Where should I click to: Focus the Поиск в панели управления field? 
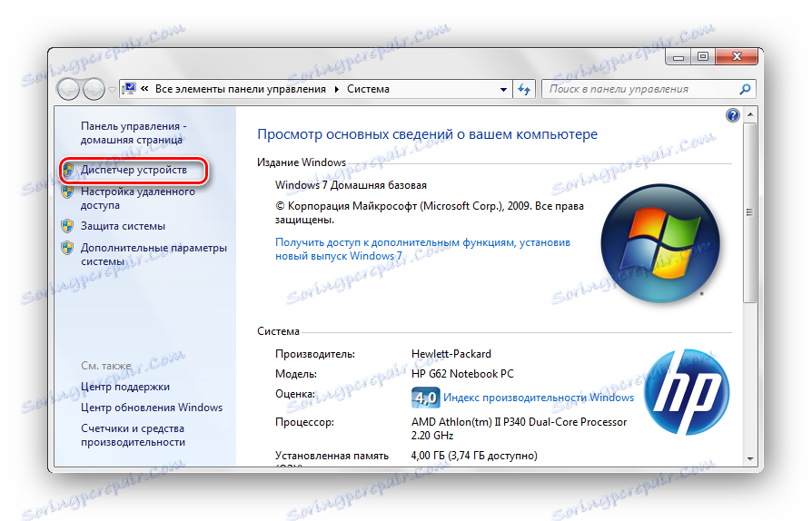tap(649, 89)
